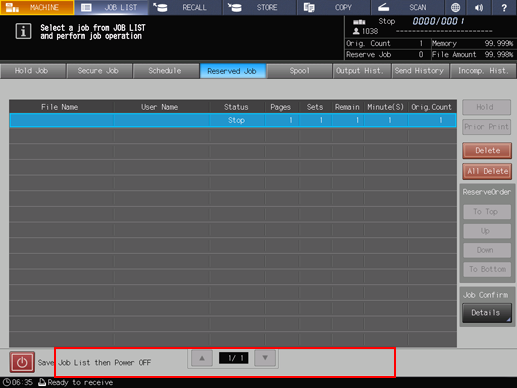Click the User Name column header
The image size is (517, 388).
pos(162,107)
